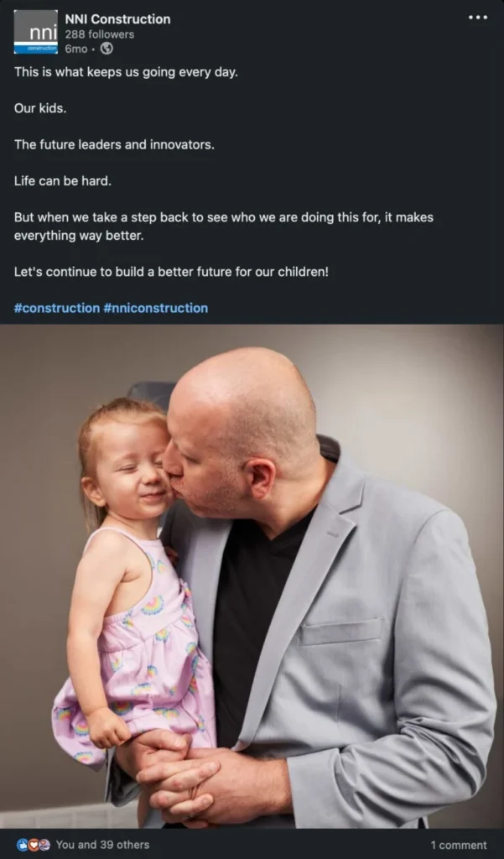This screenshot has height=859, width=504.
Task: Click the 'Life can be hard.' line
Action: click(x=62, y=181)
